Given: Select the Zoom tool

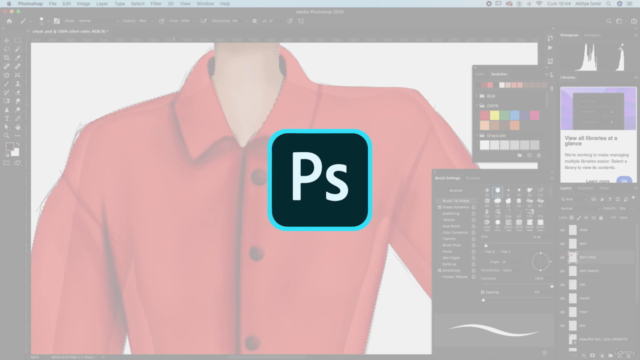Looking at the screenshot, I should point(7,136).
